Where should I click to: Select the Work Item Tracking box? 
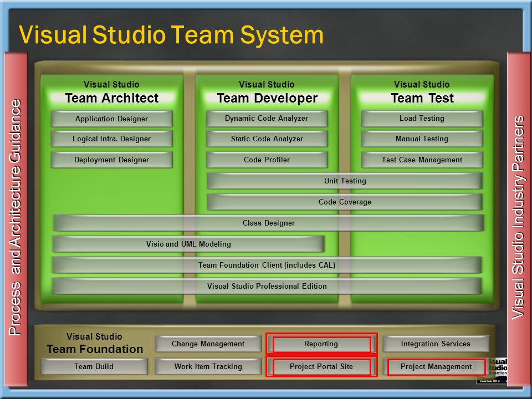208,366
